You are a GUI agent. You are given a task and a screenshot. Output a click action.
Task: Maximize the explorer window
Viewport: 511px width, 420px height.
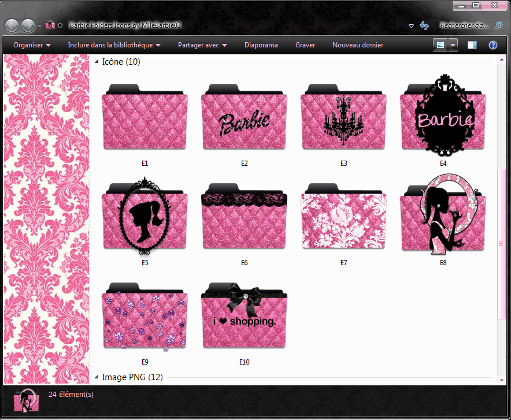coord(476,5)
